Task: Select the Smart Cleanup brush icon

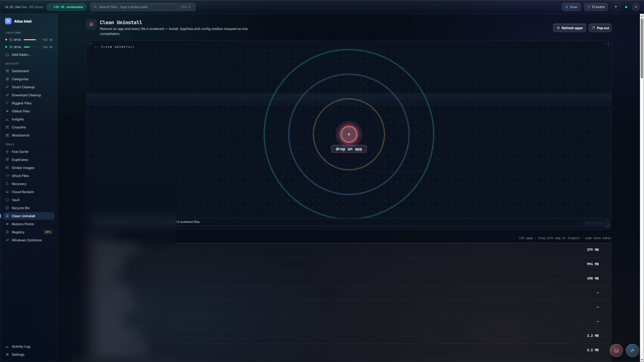Action: pos(7,87)
